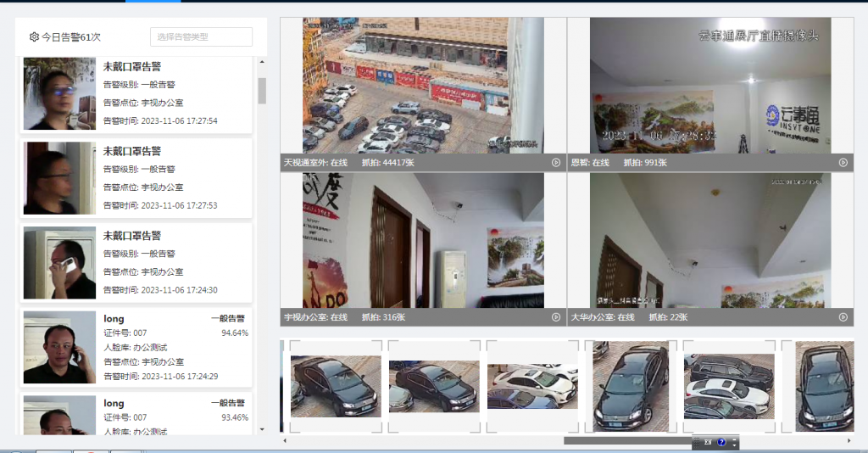
Task: Click the blue help icon in the language bar
Action: point(721,443)
